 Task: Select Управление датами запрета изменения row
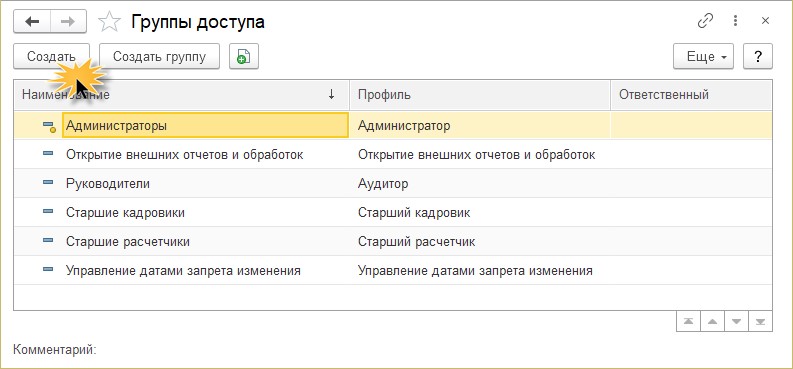tap(392, 271)
